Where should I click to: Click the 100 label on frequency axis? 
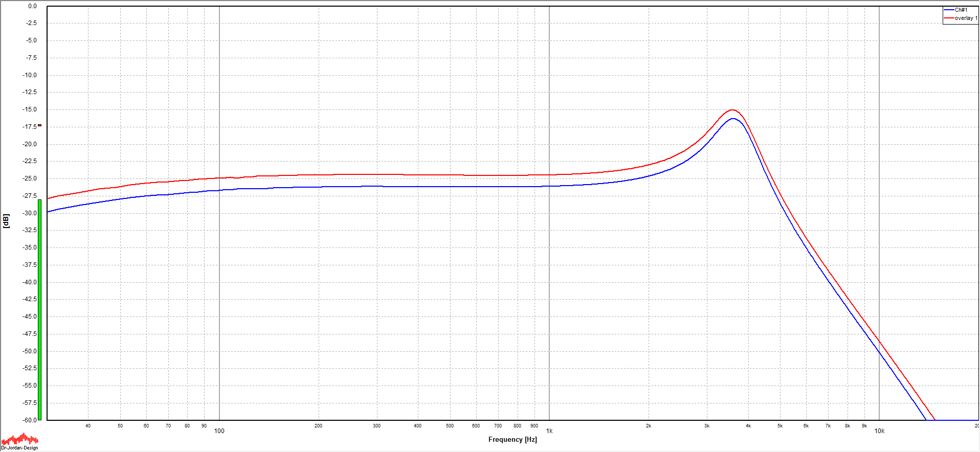219,431
